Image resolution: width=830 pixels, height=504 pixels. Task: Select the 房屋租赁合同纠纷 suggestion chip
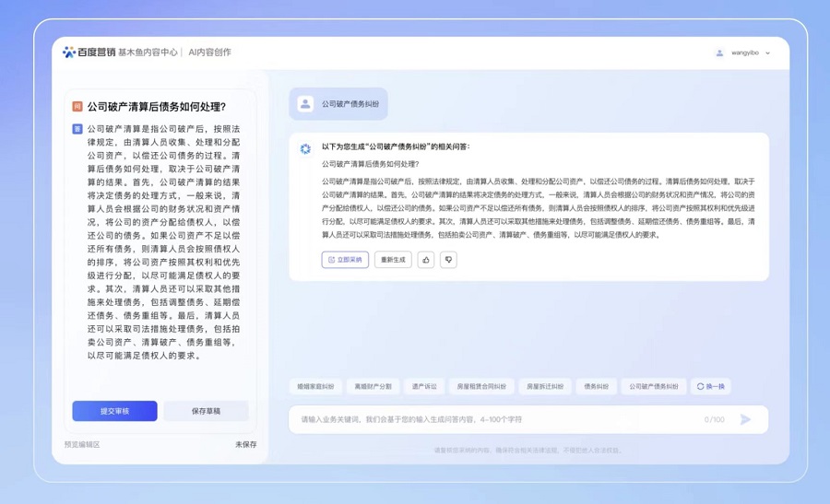click(480, 387)
